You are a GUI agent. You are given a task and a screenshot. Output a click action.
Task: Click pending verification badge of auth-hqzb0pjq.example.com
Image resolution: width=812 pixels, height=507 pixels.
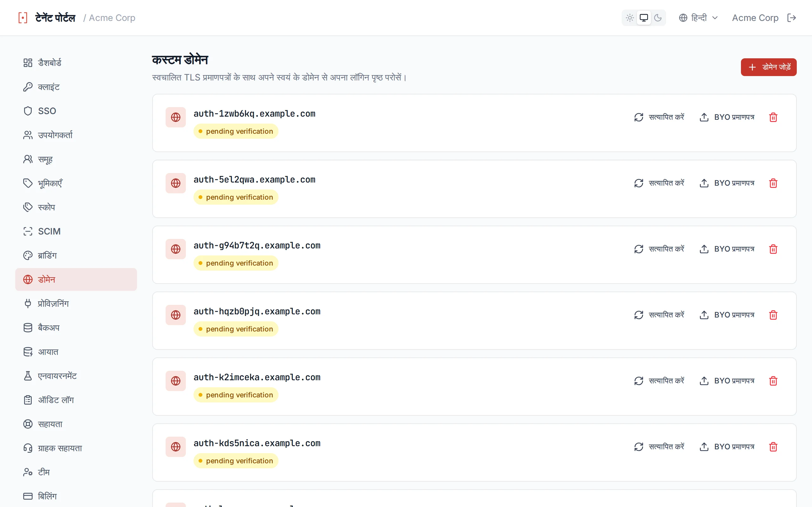click(x=236, y=329)
